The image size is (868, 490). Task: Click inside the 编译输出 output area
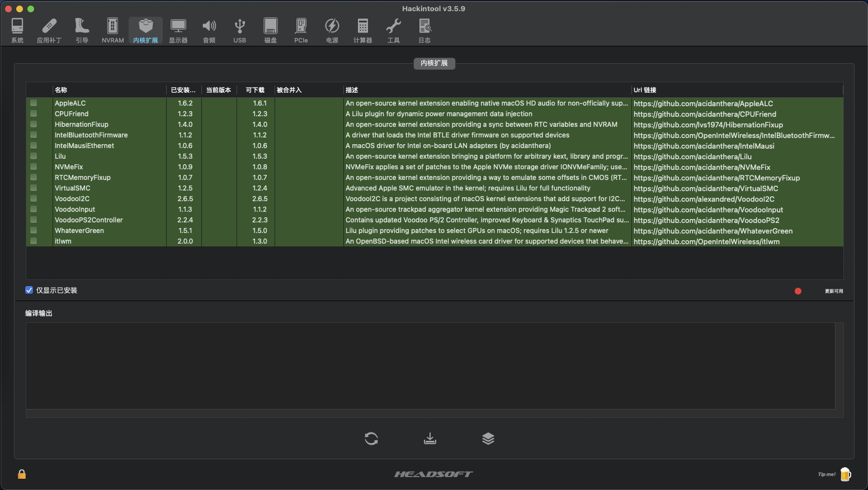tap(430, 366)
